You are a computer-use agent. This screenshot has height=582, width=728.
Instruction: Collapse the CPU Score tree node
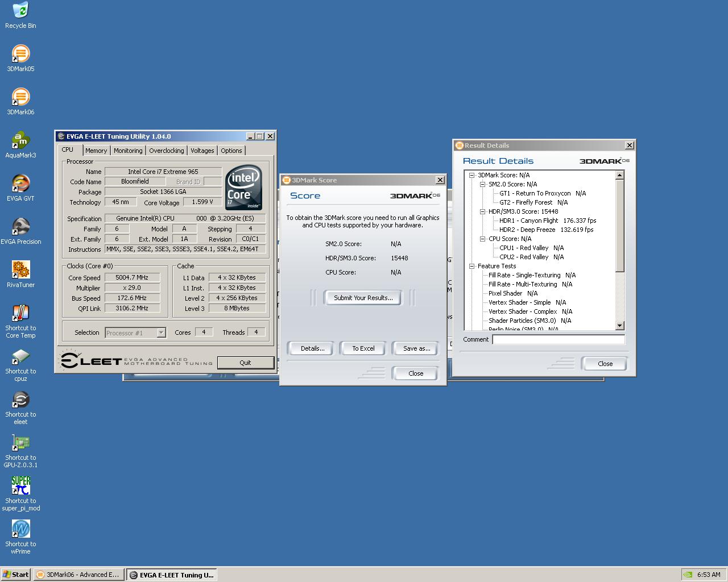(x=482, y=239)
